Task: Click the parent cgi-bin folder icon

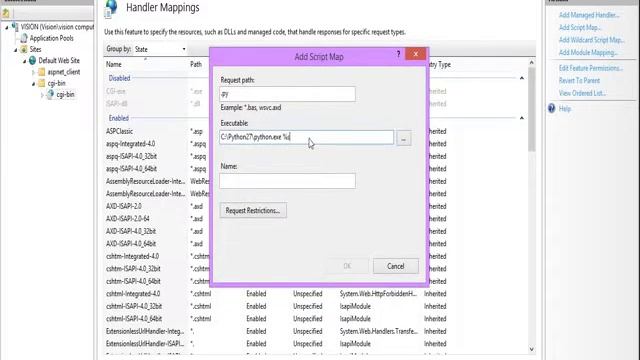Action: pos(42,83)
